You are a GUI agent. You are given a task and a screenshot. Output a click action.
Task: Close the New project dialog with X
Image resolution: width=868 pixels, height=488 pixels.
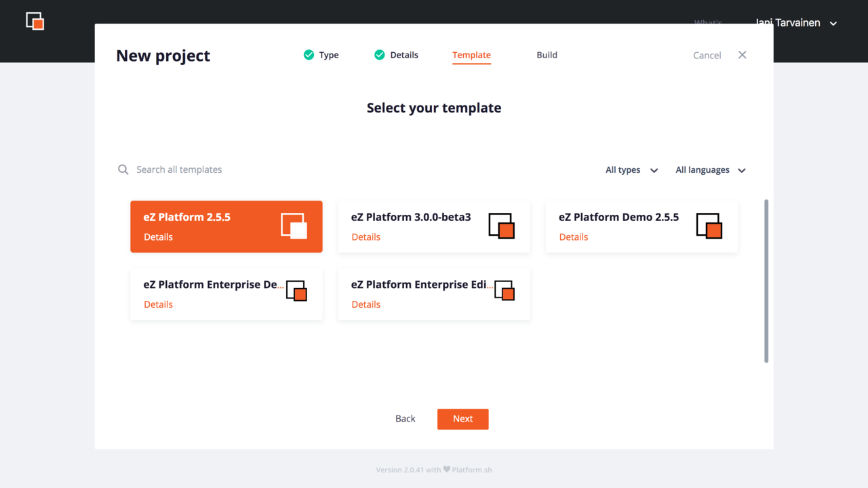tap(743, 55)
